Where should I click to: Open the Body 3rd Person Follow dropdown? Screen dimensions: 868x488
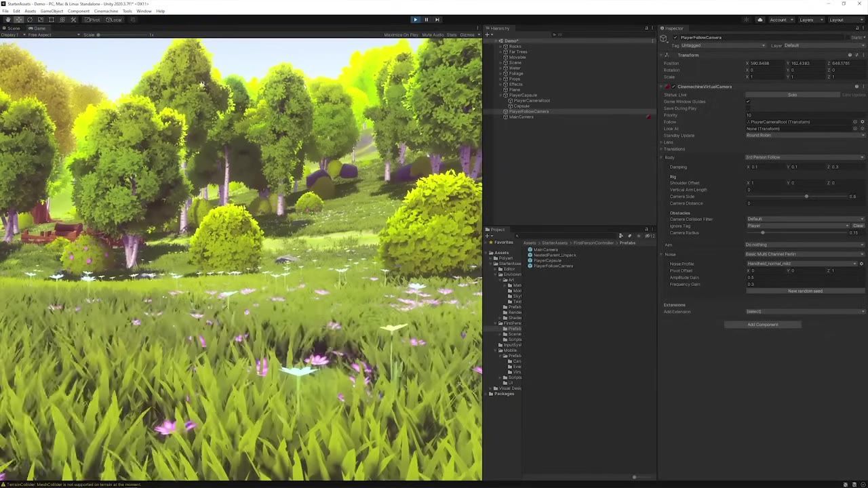pos(805,157)
